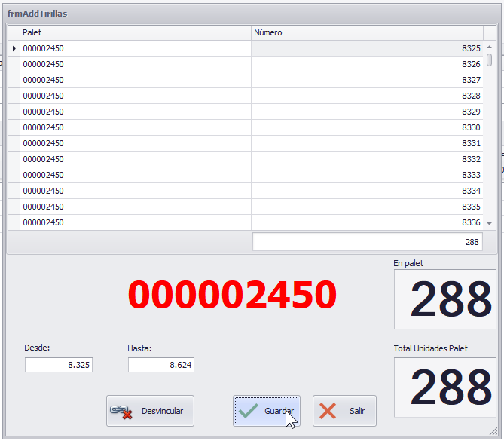
Task: Select the cell with number 8333
Action: (x=367, y=175)
